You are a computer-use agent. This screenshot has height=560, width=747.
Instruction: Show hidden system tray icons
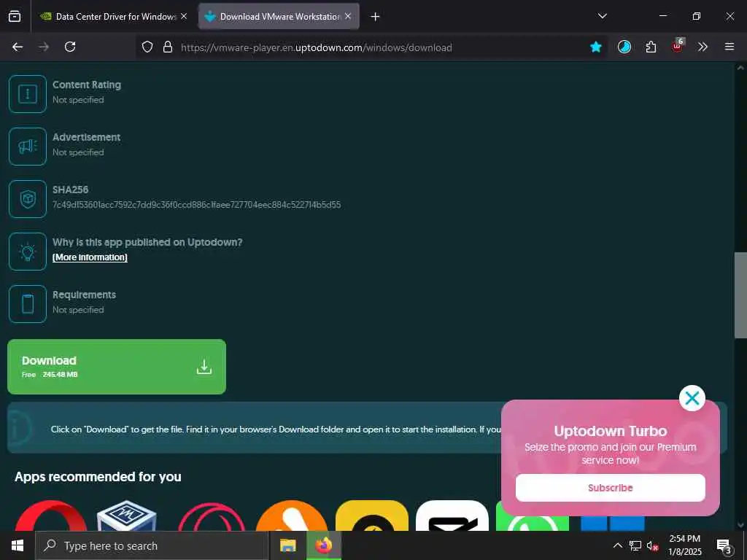coord(617,545)
